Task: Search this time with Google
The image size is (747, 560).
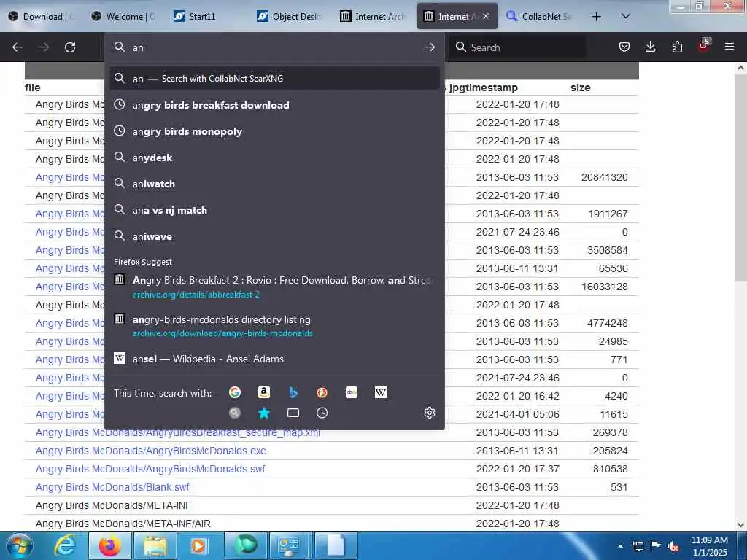Action: point(234,392)
